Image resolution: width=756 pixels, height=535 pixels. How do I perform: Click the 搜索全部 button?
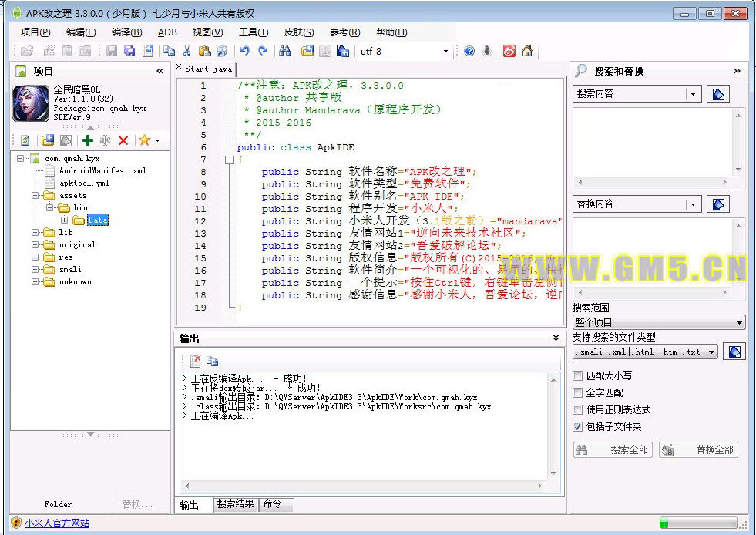tap(613, 450)
